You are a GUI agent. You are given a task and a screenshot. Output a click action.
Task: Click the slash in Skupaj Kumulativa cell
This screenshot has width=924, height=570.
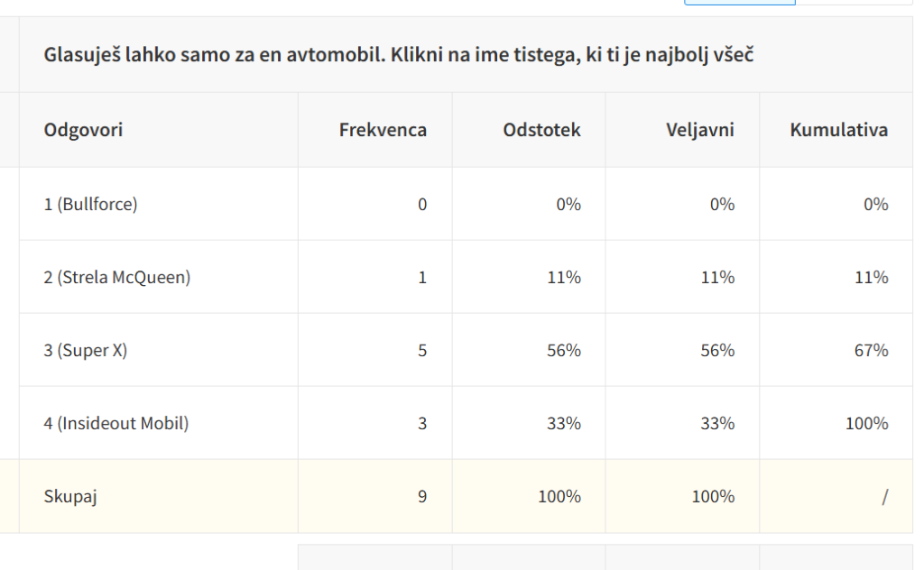885,496
